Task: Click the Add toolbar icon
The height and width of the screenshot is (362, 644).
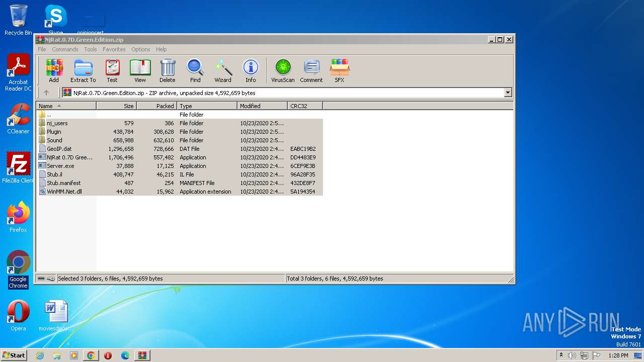Action: point(54,70)
